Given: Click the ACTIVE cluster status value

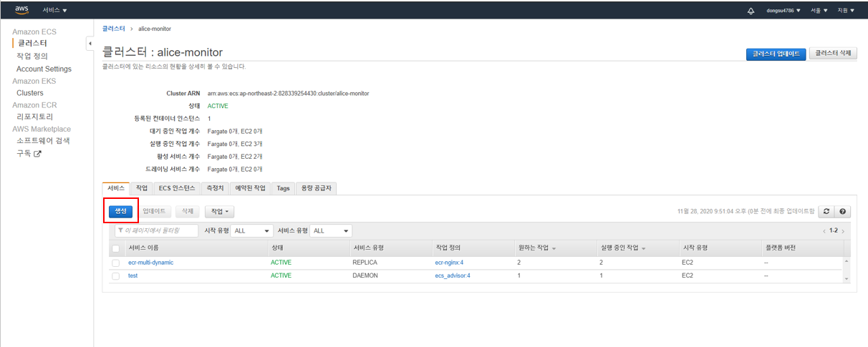Looking at the screenshot, I should pos(218,106).
